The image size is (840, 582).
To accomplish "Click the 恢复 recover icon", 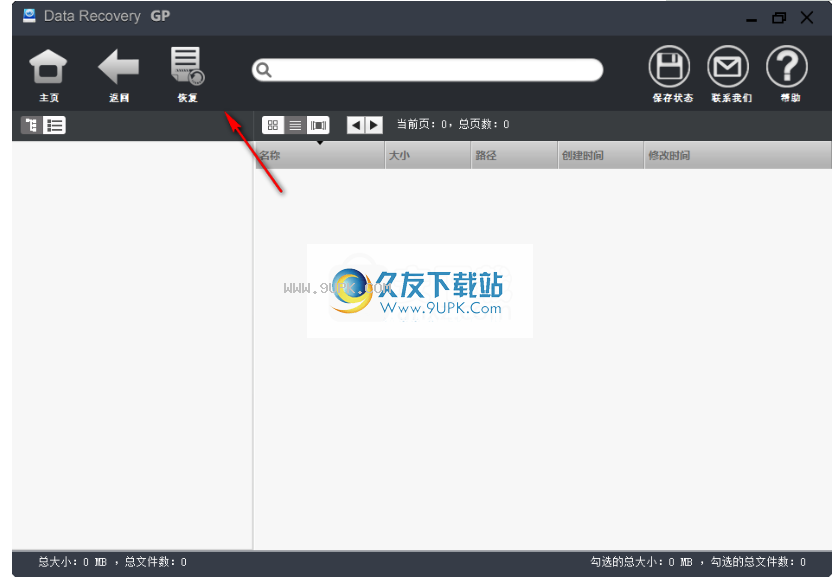I will click(188, 66).
